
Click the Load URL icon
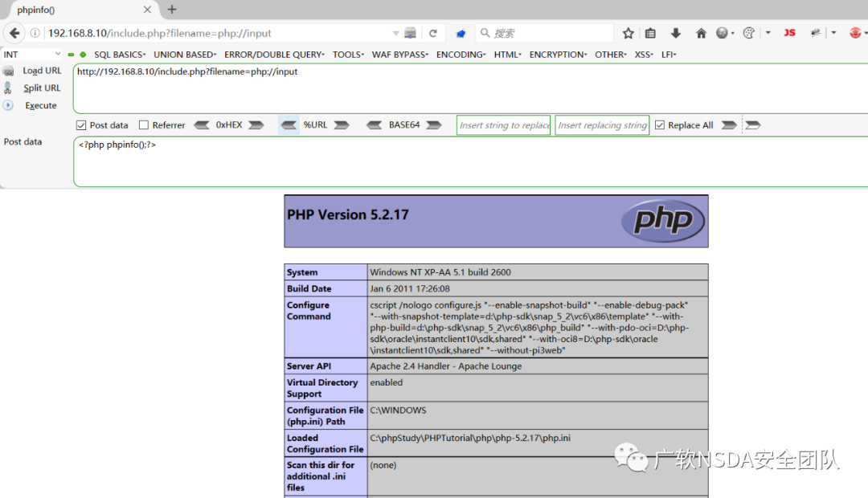(x=8, y=71)
